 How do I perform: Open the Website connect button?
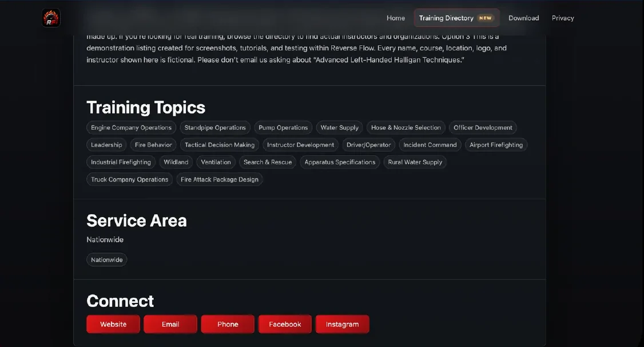(x=113, y=325)
